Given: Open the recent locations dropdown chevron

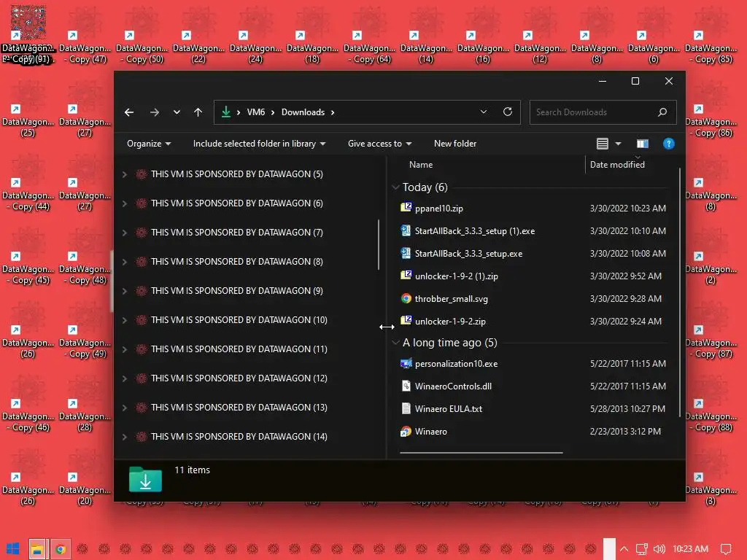Looking at the screenshot, I should click(x=177, y=112).
